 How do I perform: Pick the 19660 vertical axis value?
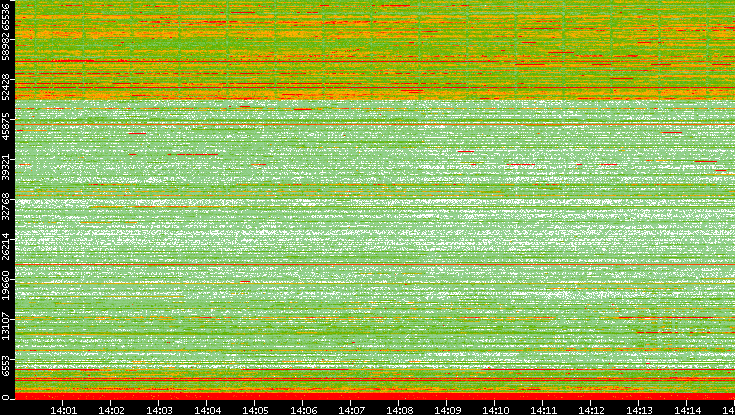click(x=5, y=286)
